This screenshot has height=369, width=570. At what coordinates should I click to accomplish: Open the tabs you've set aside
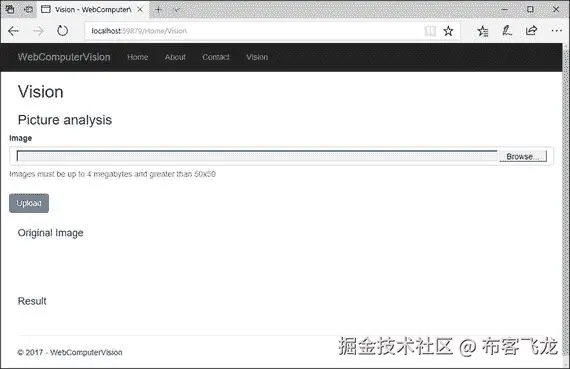10,9
